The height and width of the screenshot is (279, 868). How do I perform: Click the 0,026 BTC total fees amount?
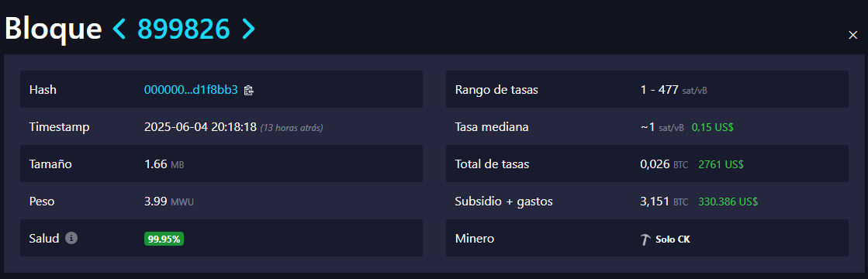[664, 164]
